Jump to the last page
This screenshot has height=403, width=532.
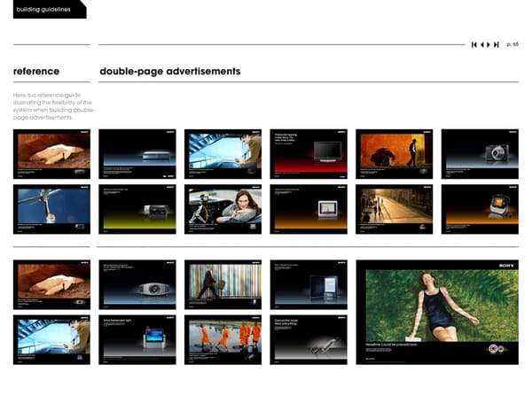click(x=497, y=45)
